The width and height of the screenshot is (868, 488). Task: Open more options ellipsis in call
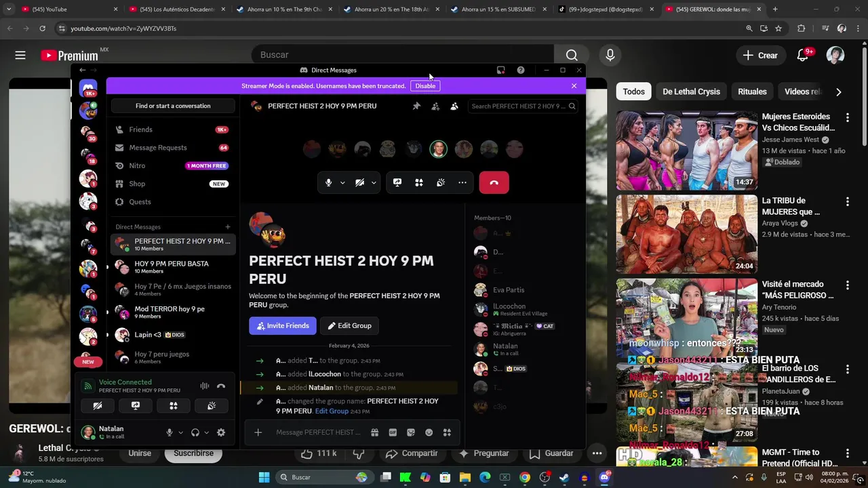(x=462, y=182)
